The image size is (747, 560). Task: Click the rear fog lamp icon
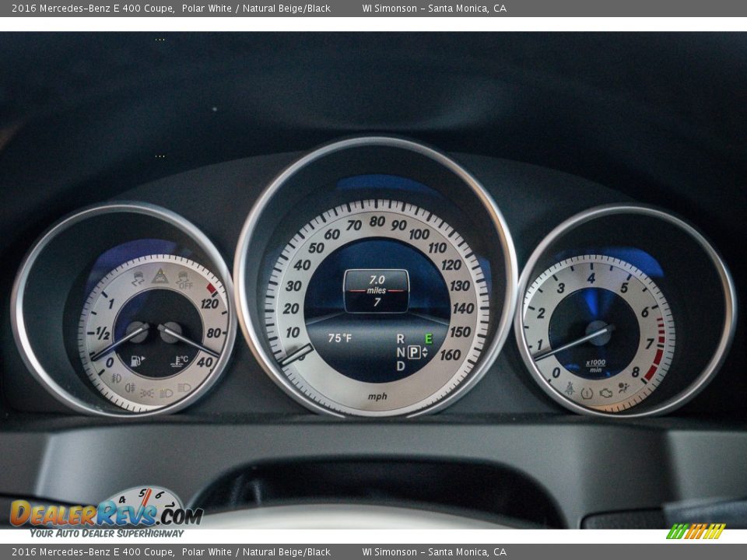130,388
